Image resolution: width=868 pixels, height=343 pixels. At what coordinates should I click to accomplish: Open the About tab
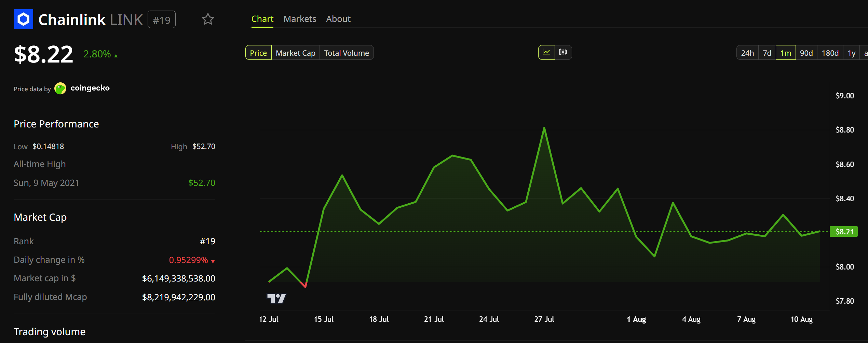[338, 19]
